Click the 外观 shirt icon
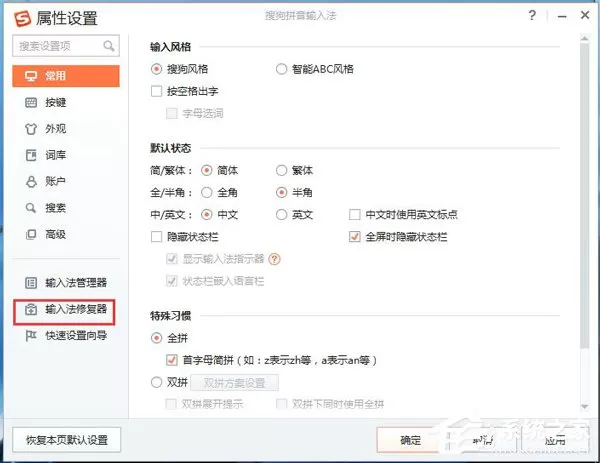 (31, 129)
